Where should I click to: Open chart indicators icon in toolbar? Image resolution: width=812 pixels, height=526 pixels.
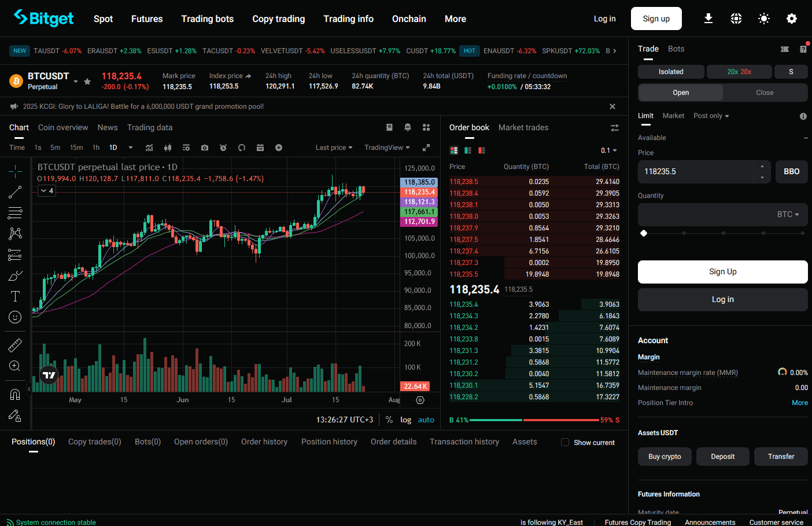tap(149, 148)
